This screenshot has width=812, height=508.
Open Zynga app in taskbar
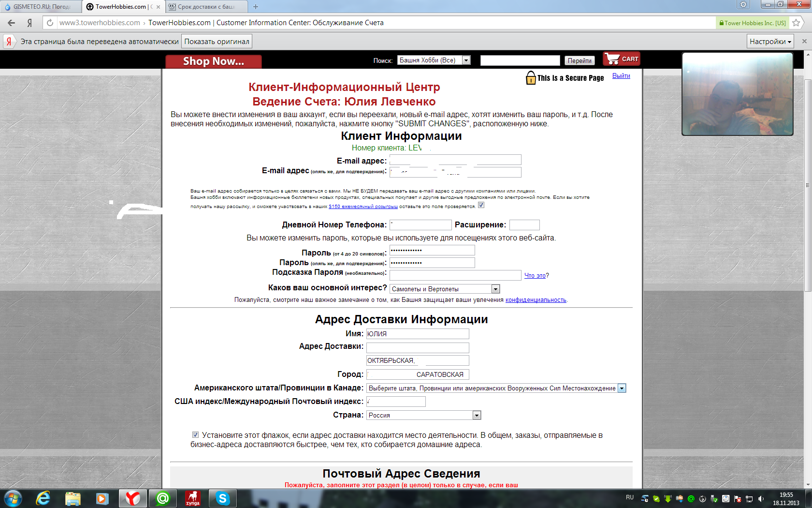(x=193, y=498)
